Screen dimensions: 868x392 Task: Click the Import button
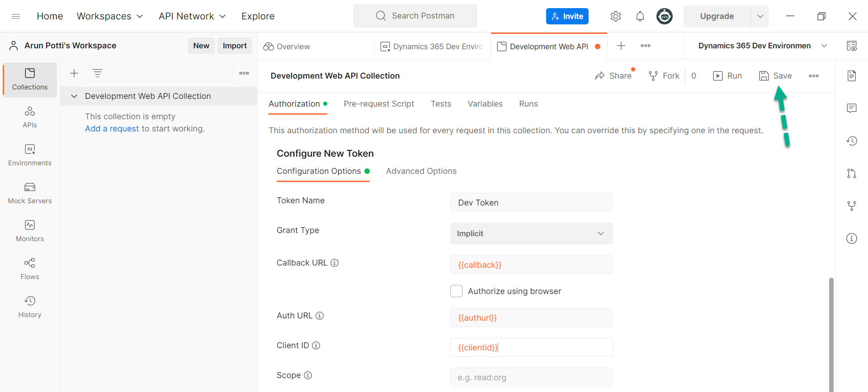[235, 46]
